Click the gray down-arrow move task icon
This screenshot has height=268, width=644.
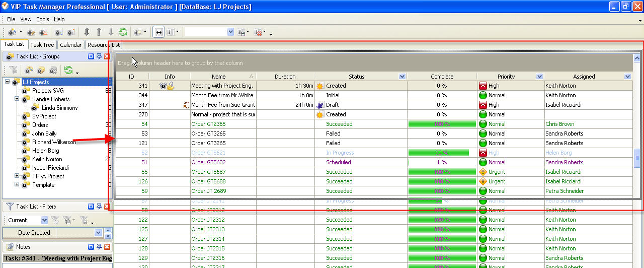(111, 32)
